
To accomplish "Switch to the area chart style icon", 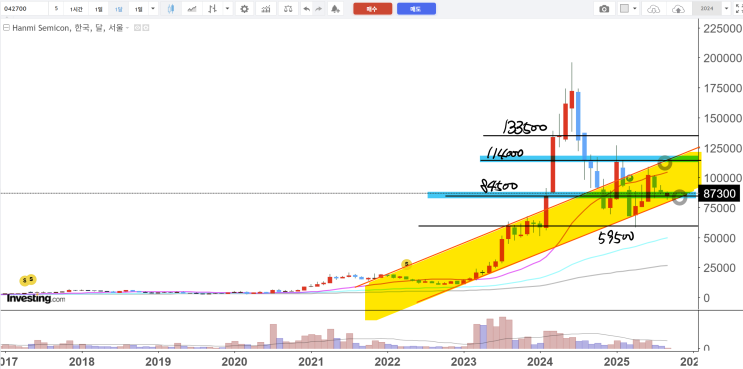I will tap(192, 9).
